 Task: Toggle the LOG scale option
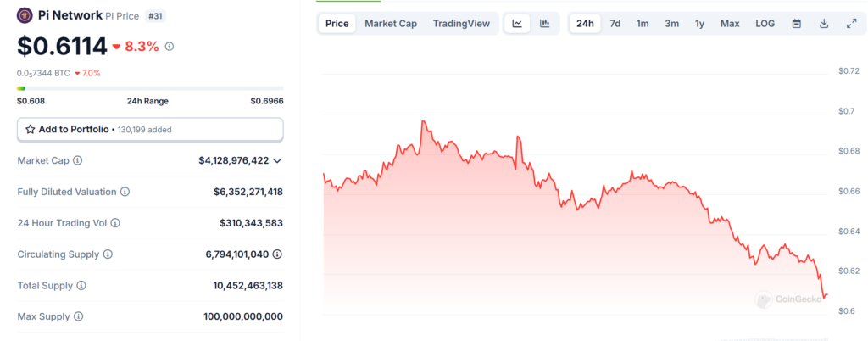(x=765, y=23)
